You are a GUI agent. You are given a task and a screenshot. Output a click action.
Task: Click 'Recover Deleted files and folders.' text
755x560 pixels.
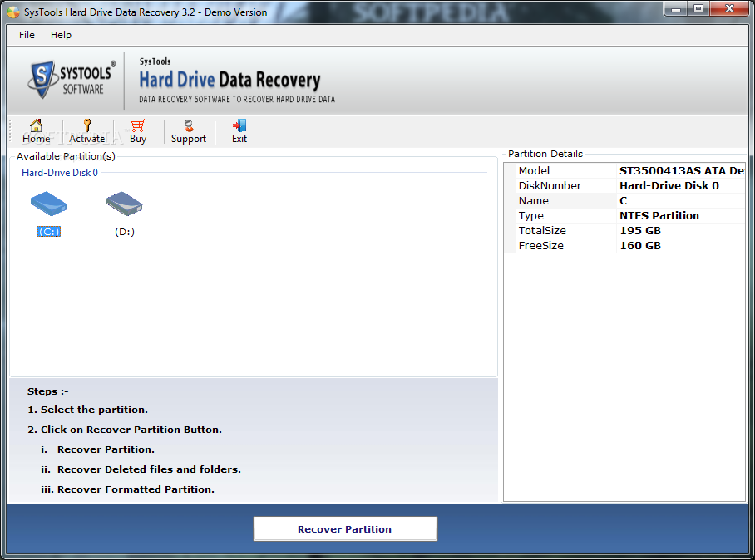(x=149, y=469)
